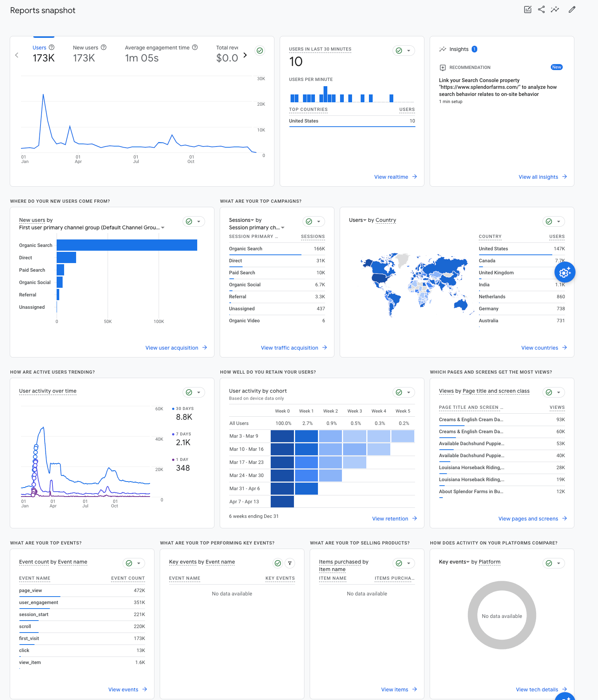Click page_view event row
Image resolution: width=598 pixels, height=700 pixels.
[82, 591]
